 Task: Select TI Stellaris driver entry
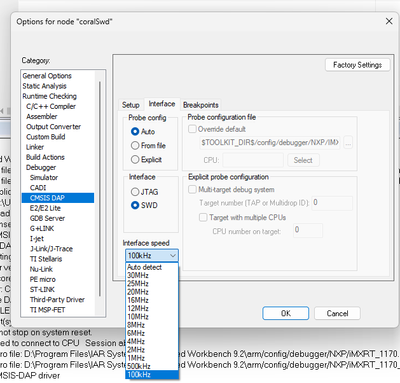(46, 259)
